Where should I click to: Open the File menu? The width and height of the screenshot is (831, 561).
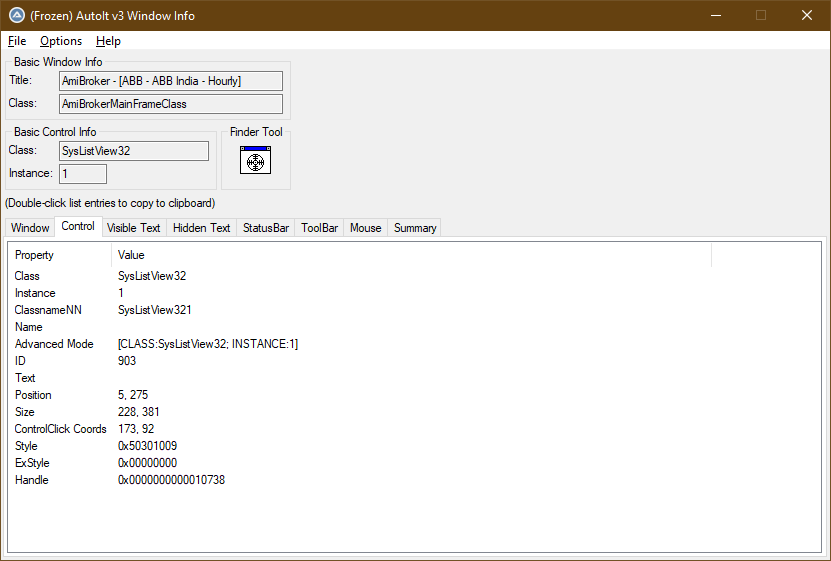[x=17, y=41]
